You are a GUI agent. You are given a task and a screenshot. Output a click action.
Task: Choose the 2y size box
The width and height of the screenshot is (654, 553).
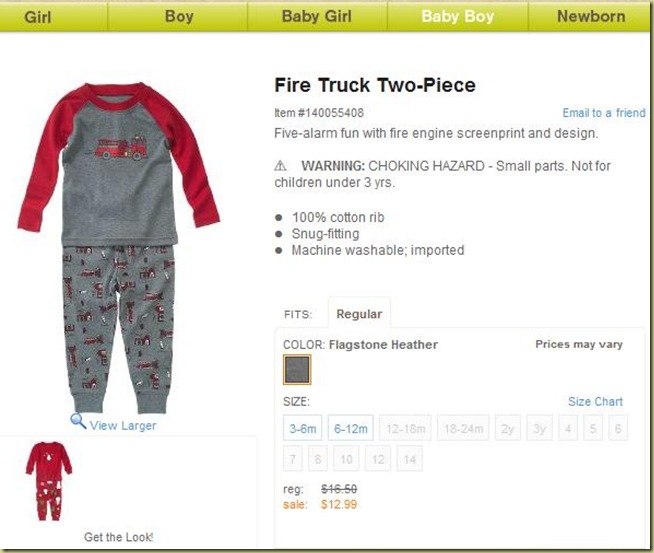pos(508,428)
